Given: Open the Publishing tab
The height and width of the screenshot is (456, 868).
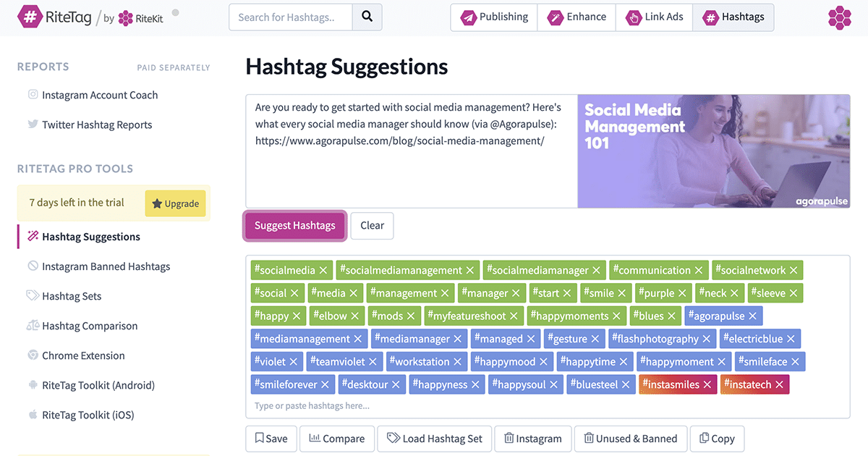Looking at the screenshot, I should [x=494, y=17].
